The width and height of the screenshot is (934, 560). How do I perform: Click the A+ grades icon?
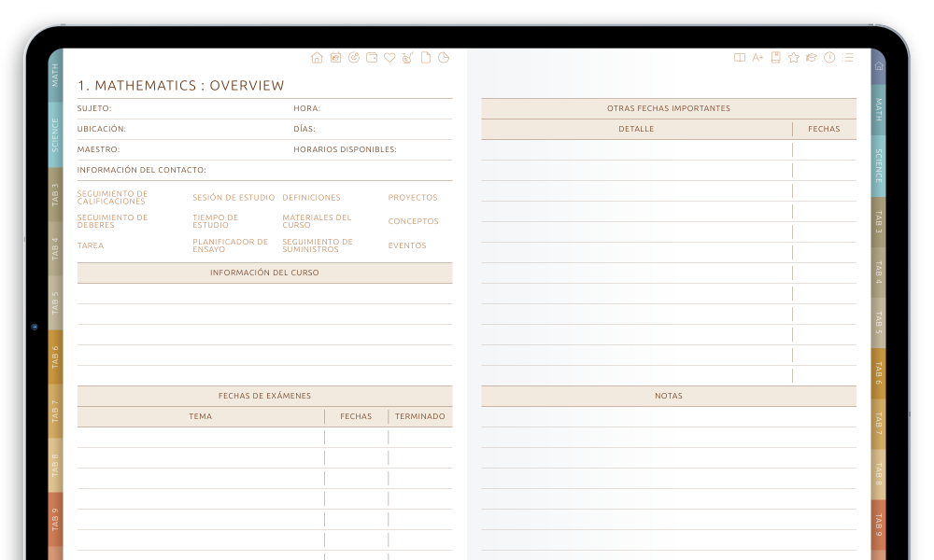[757, 58]
